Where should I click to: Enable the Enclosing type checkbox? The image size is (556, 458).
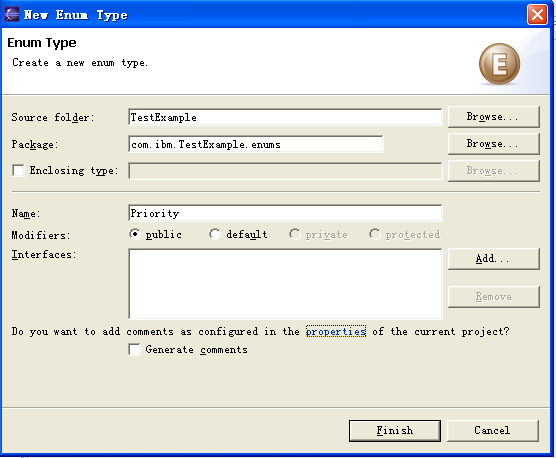pos(18,170)
